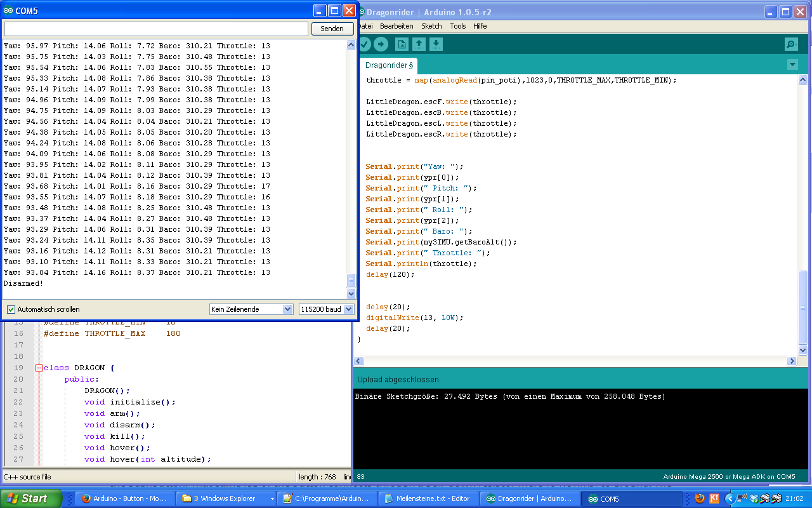Image resolution: width=812 pixels, height=508 pixels.
Task: Open the Tools menu
Action: [457, 26]
